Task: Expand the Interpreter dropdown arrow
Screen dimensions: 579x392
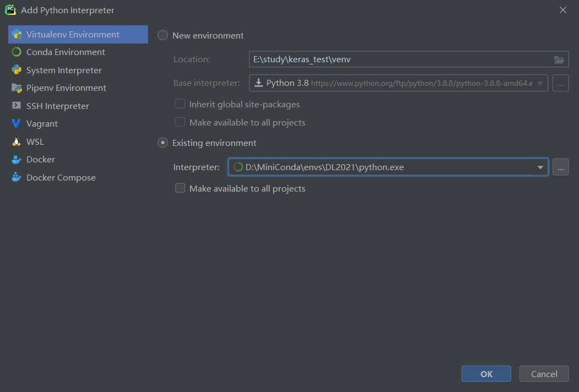Action: [540, 167]
